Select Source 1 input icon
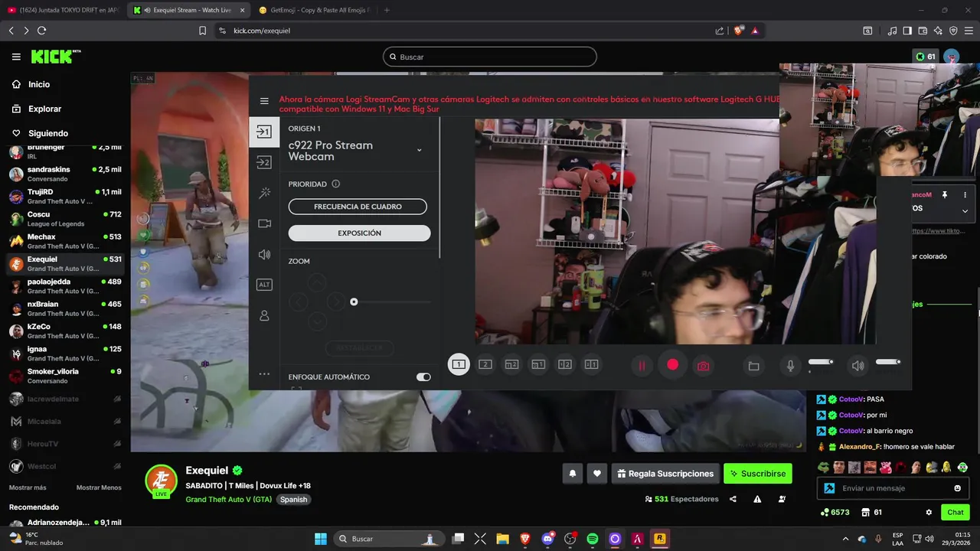The height and width of the screenshot is (551, 980). coord(264,132)
